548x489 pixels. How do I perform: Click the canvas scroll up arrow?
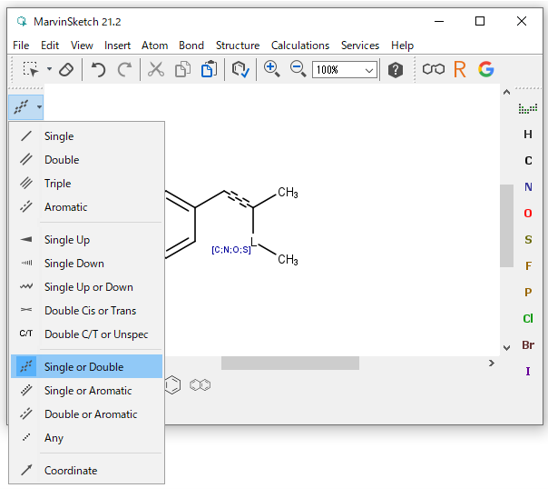(x=506, y=92)
